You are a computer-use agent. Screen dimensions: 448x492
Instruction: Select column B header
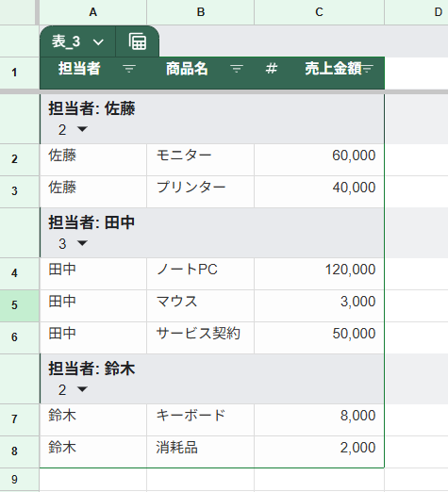tap(201, 12)
